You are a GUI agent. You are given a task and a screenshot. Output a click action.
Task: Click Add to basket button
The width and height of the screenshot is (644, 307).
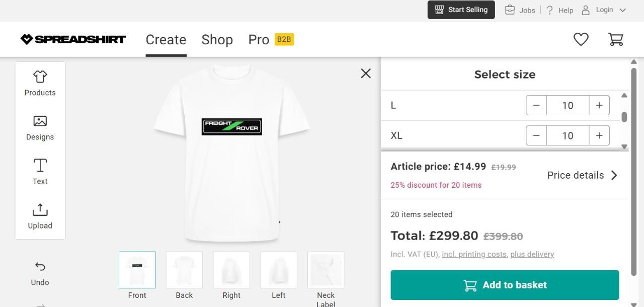[x=505, y=285]
